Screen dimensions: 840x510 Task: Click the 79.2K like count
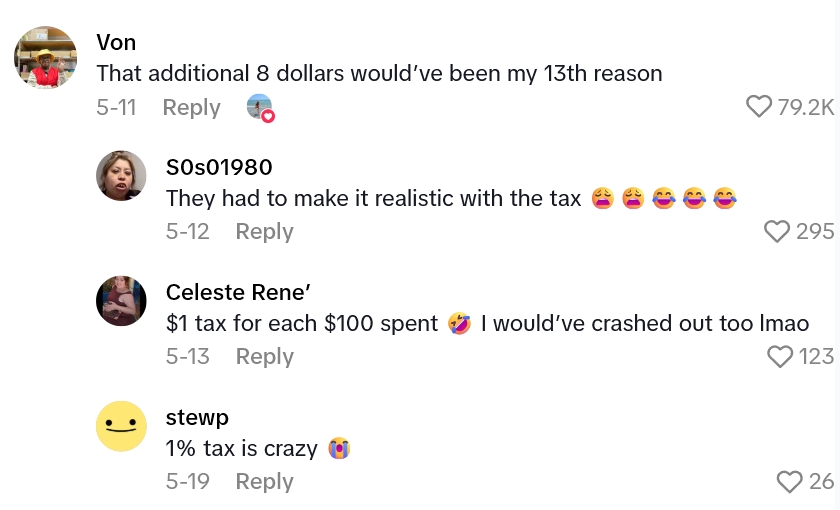click(x=806, y=107)
